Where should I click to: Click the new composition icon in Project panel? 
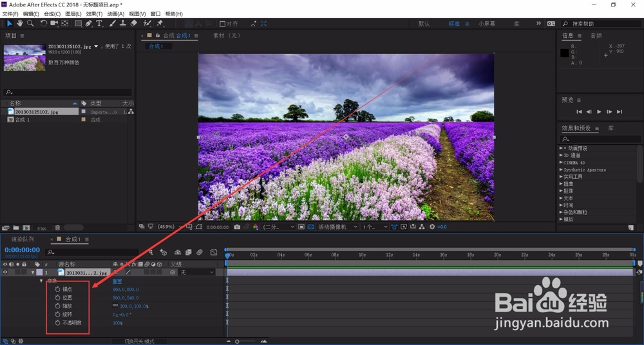pos(26,228)
